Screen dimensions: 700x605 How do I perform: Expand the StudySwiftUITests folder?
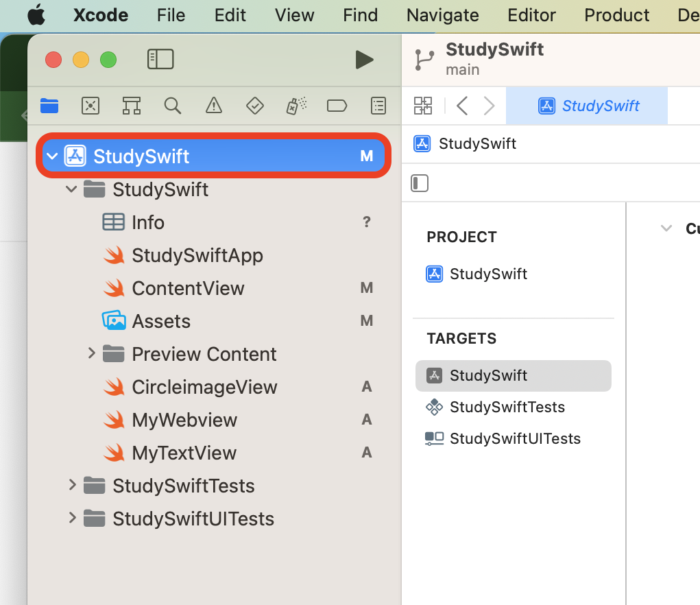pyautogui.click(x=72, y=518)
